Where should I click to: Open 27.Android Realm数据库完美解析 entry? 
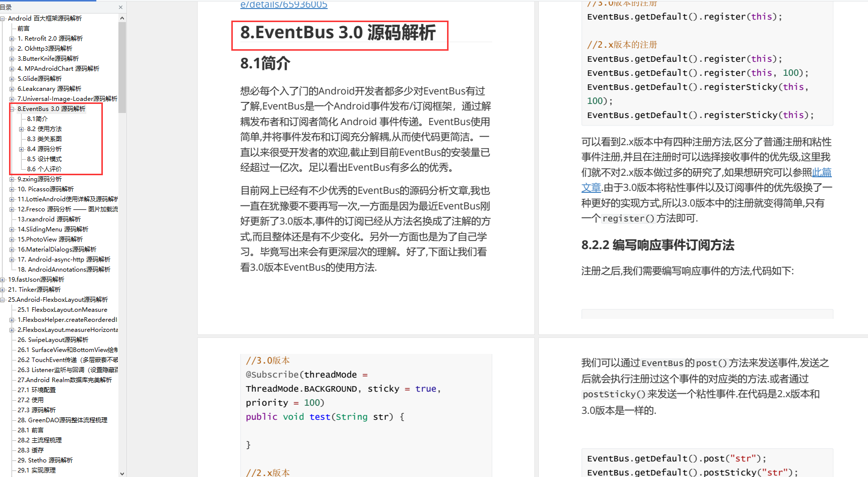(65, 380)
